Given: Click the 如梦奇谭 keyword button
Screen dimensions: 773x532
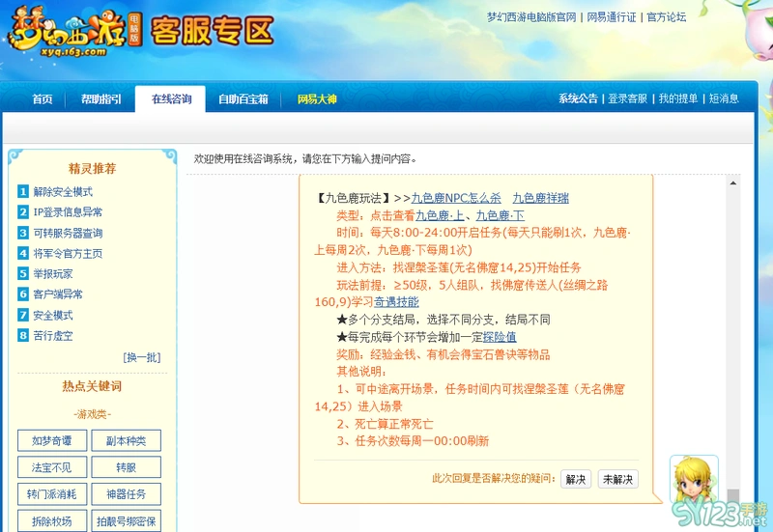Looking at the screenshot, I should click(x=52, y=441).
